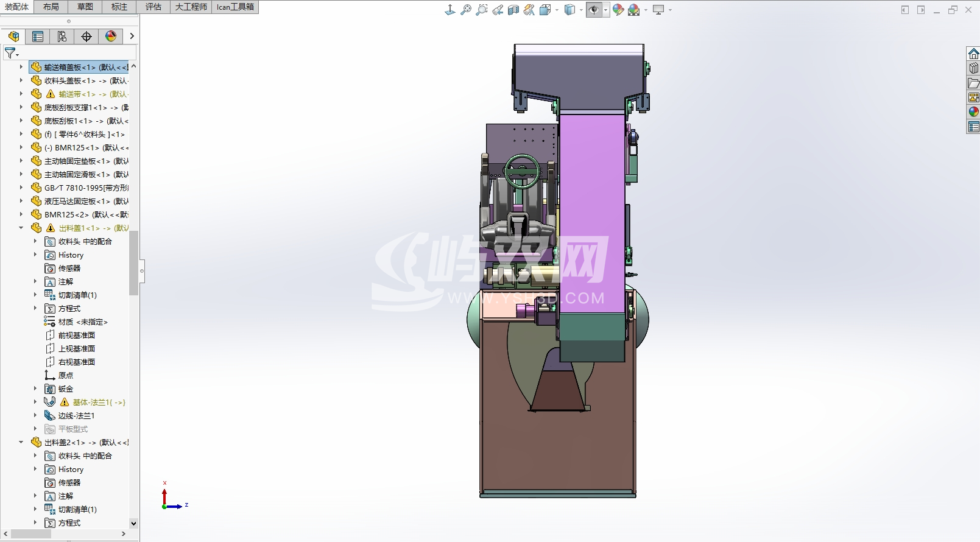Viewport: 980px width, 542px height.
Task: Click the tree filter funnel icon
Action: [x=10, y=54]
